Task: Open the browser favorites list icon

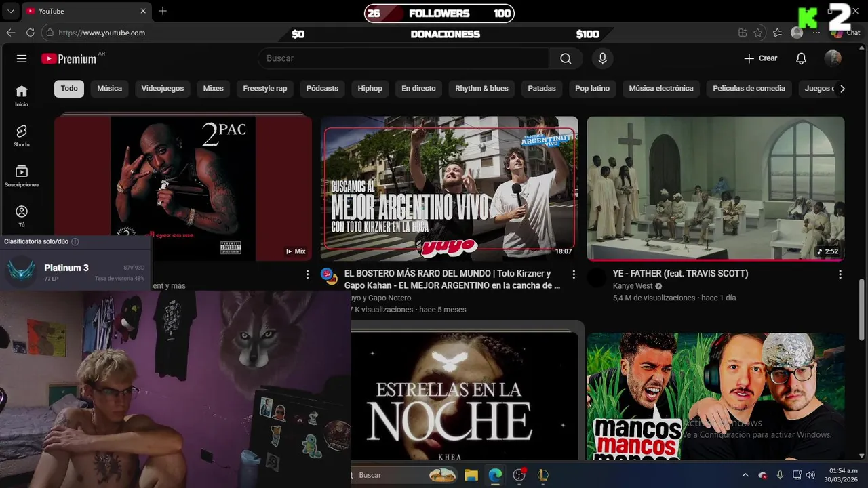Action: (x=777, y=33)
